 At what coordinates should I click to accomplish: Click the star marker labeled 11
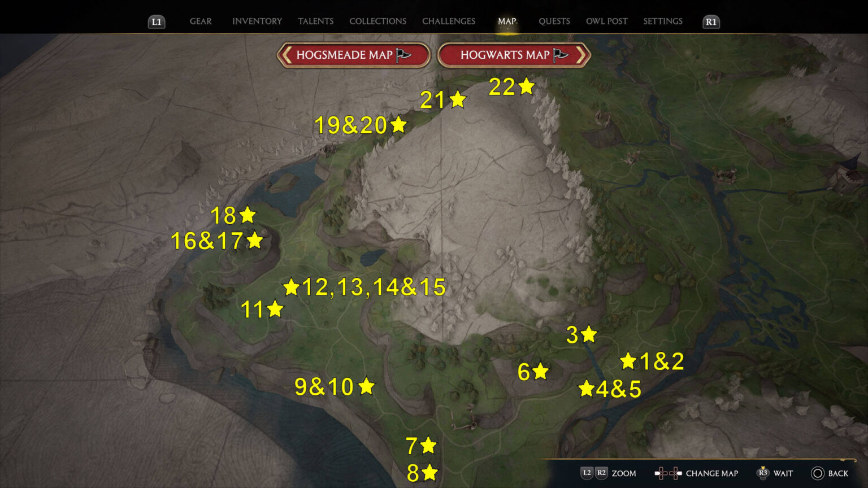[x=275, y=310]
